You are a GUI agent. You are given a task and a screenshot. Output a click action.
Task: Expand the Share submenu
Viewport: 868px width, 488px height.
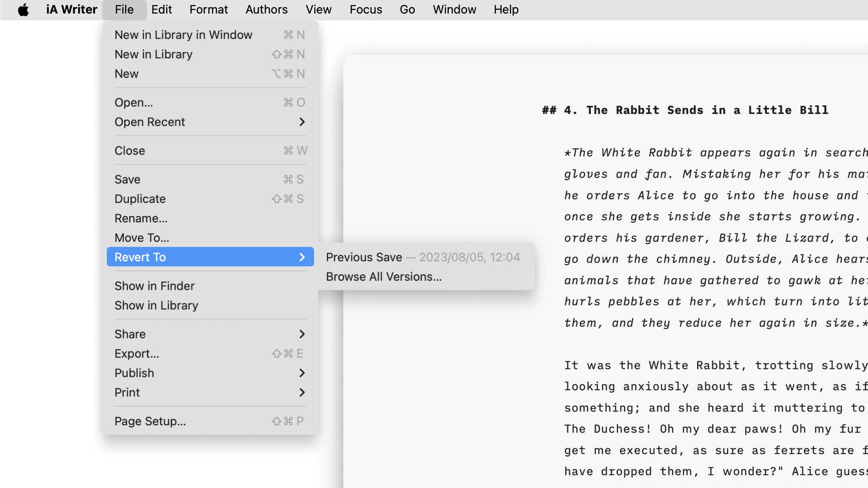[x=210, y=334]
